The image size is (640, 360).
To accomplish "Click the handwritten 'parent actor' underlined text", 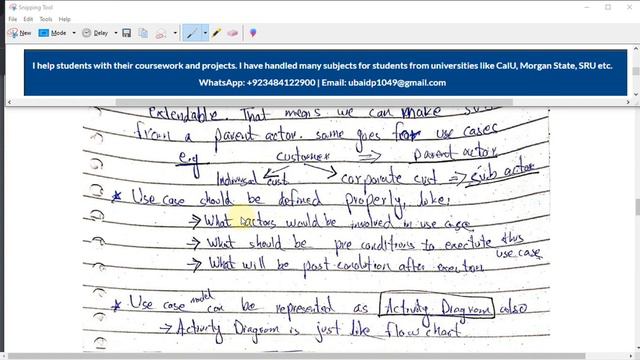I will [455, 153].
